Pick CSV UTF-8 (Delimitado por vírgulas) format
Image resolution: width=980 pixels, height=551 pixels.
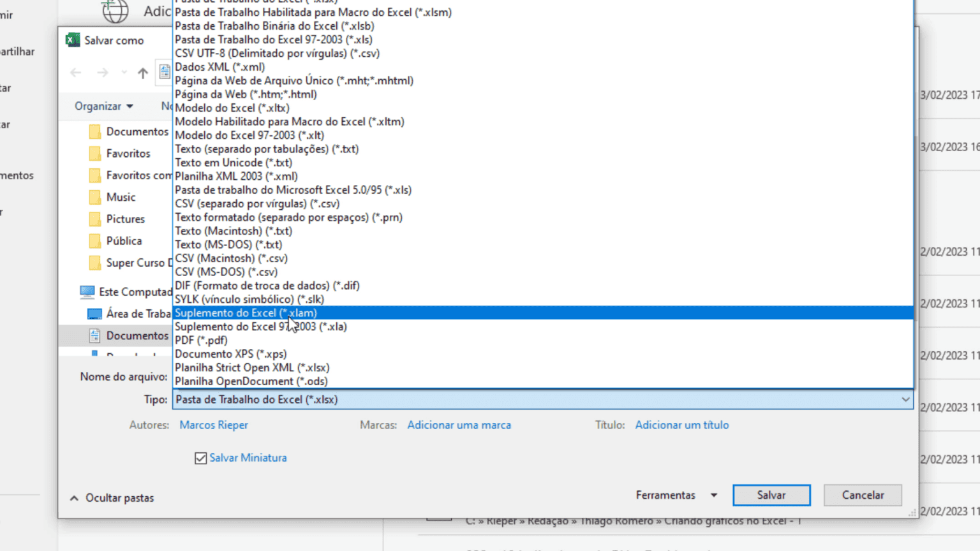click(277, 54)
